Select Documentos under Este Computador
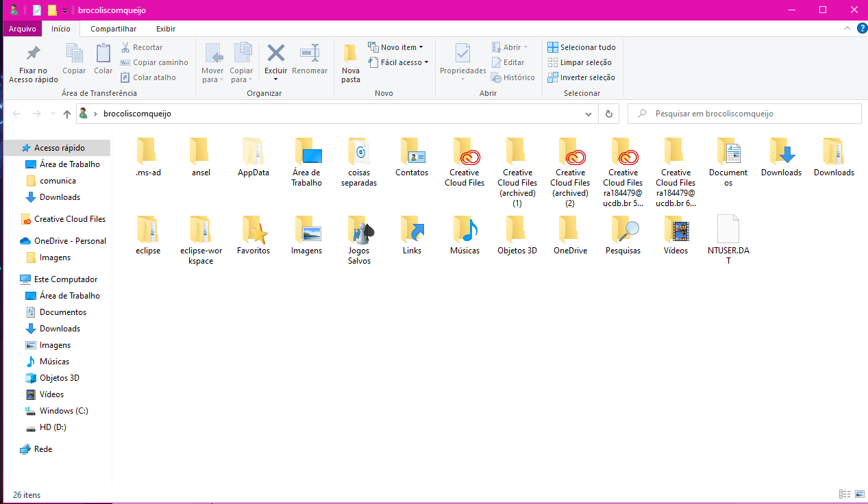 click(x=56, y=312)
